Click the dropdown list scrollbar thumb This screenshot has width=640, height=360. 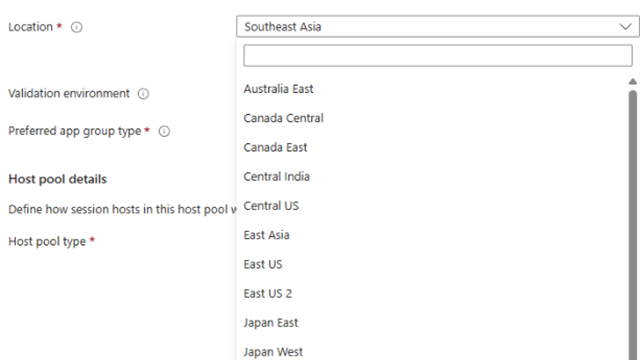click(x=633, y=224)
